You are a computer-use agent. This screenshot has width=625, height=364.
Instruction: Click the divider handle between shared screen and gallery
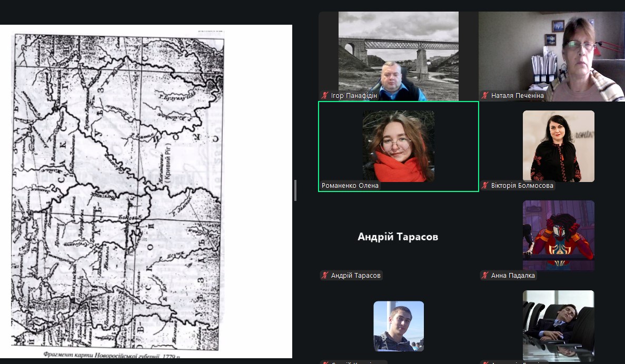pos(295,190)
